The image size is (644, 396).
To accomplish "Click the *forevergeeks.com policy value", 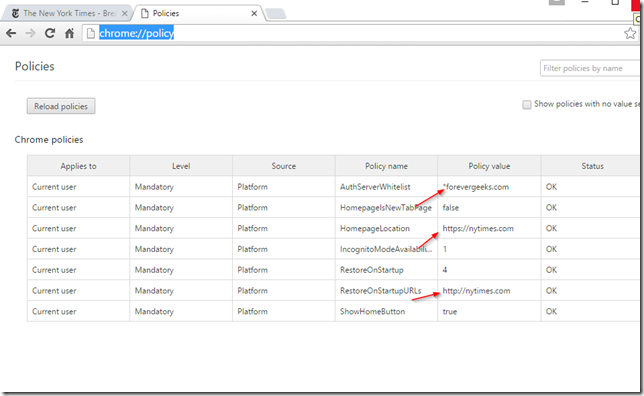I will click(x=476, y=187).
